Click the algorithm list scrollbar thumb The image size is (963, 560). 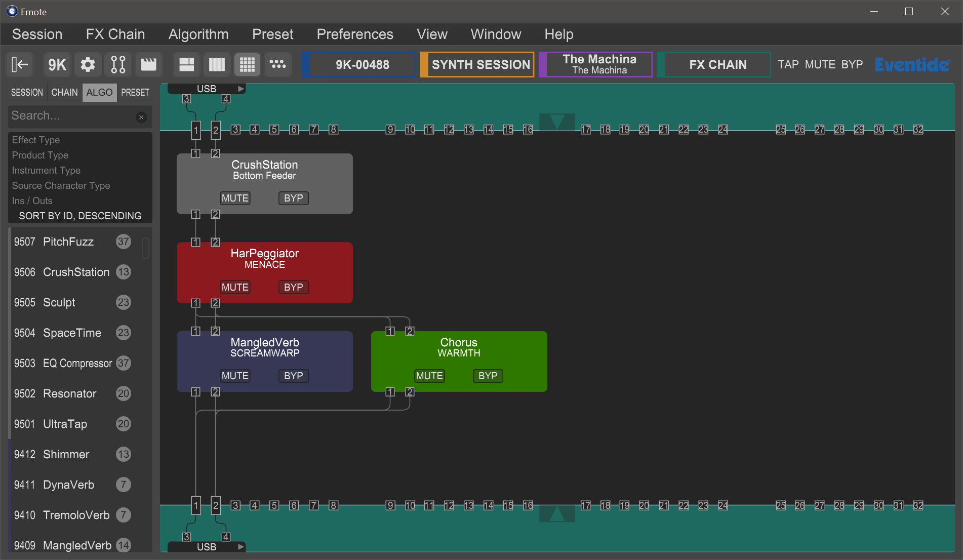point(146,248)
